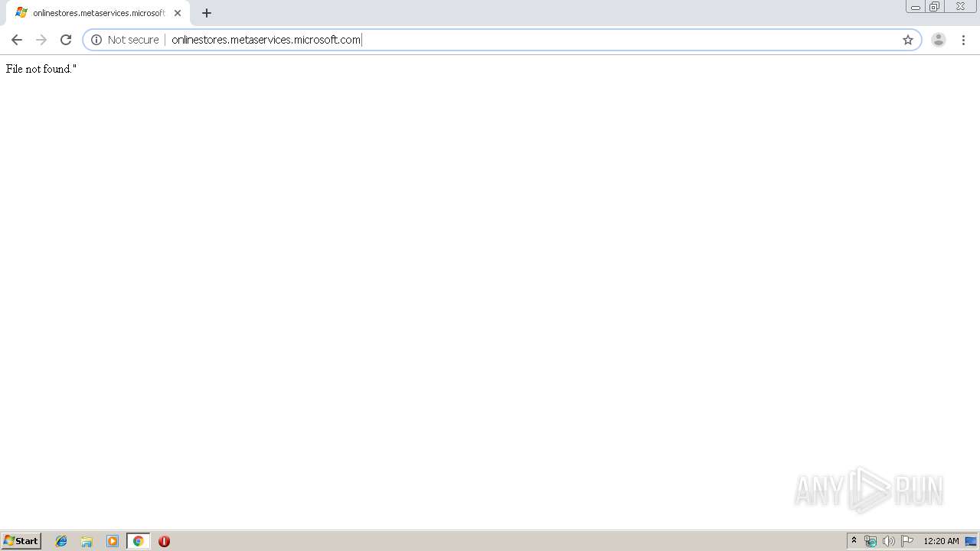Open Chrome's three-dot menu
Screen dimensions: 980x551
(x=963, y=40)
